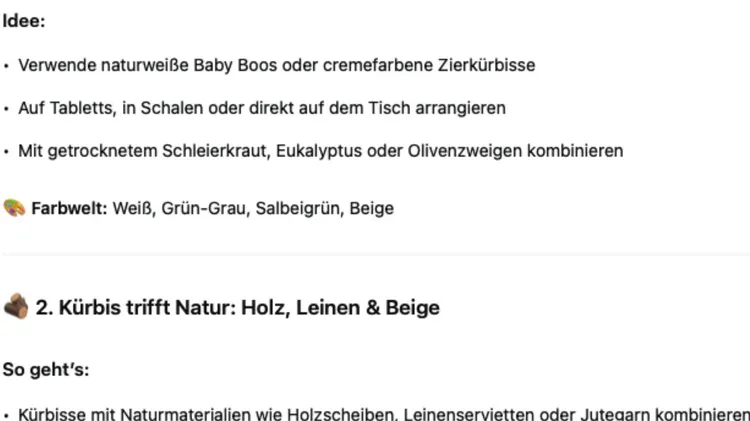Click the word 'cremefarbene'
The image size is (750, 421).
[x=378, y=65]
